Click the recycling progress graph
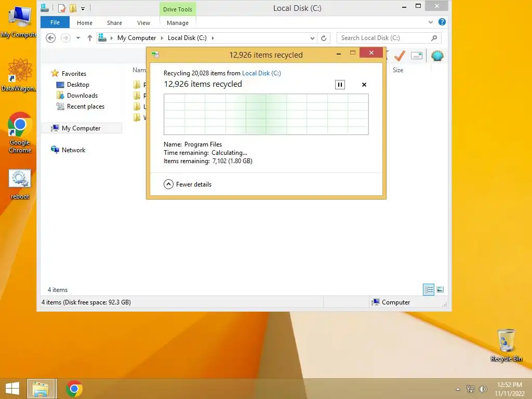 point(266,114)
